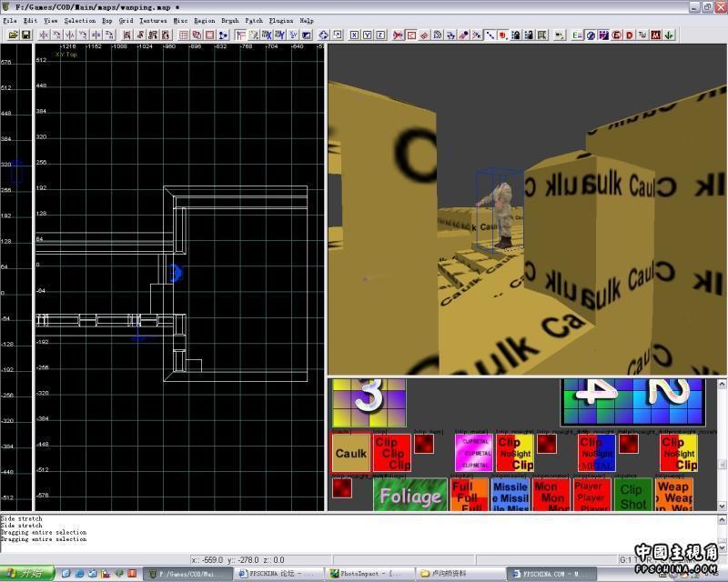The width and height of the screenshot is (728, 582).
Task: Click the Select Inside icon
Action: click(x=166, y=35)
